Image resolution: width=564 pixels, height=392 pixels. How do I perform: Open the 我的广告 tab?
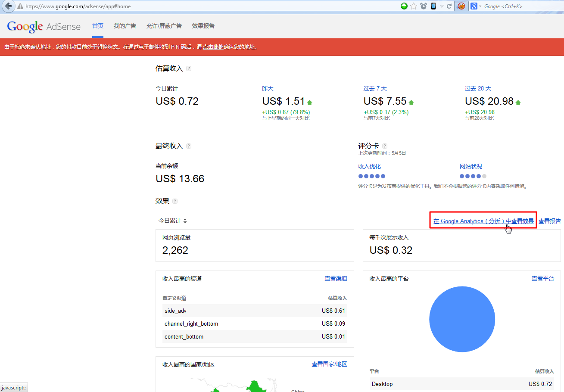(x=125, y=26)
